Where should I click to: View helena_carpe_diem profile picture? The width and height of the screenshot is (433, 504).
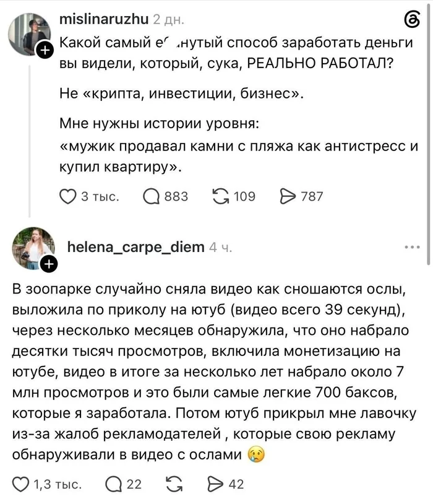(x=33, y=248)
